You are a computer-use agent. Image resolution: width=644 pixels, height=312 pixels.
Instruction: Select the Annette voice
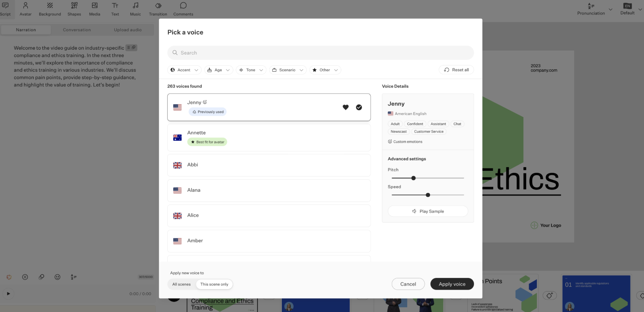click(x=269, y=138)
